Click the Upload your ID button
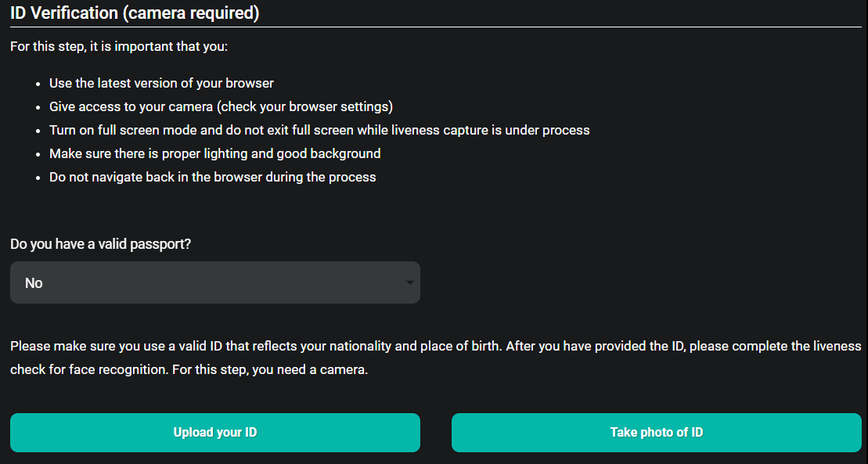The width and height of the screenshot is (868, 464). tap(214, 432)
